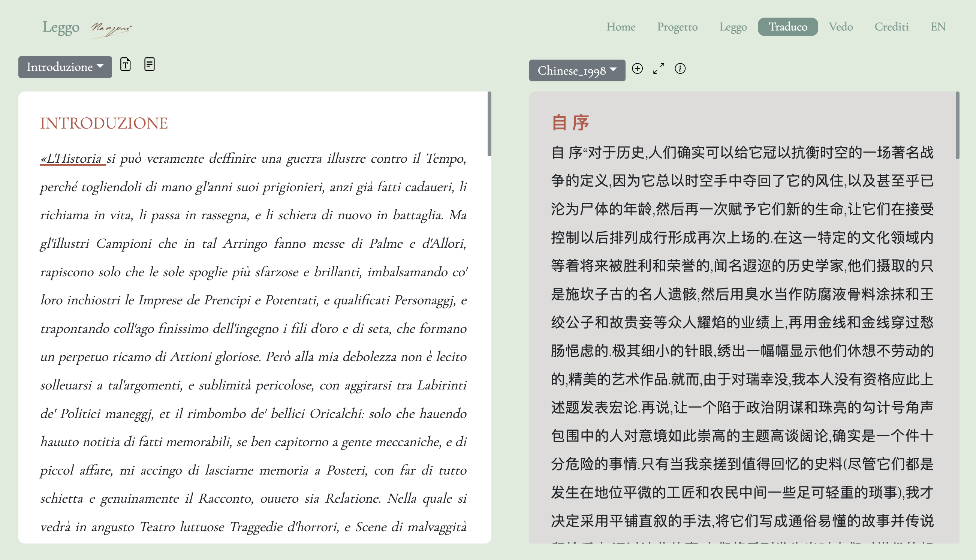
Task: Switch to the Vedo section
Action: pos(841,27)
